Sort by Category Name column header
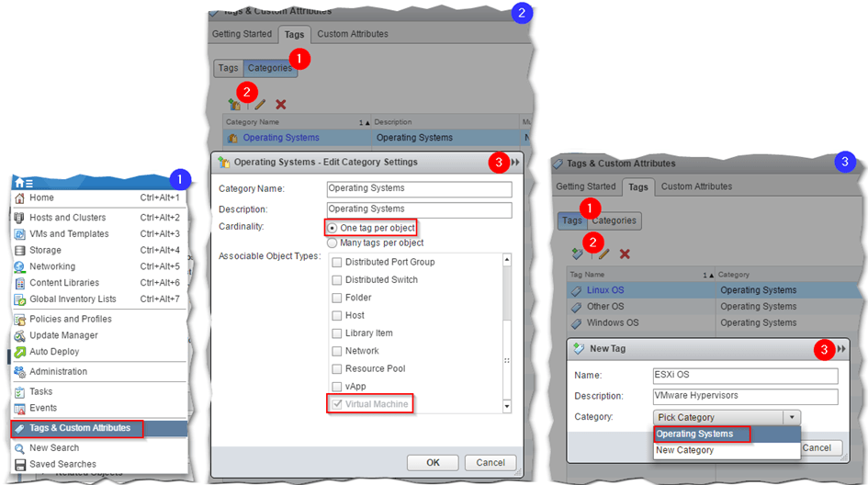Screen dimensions: 868x485 [297, 122]
